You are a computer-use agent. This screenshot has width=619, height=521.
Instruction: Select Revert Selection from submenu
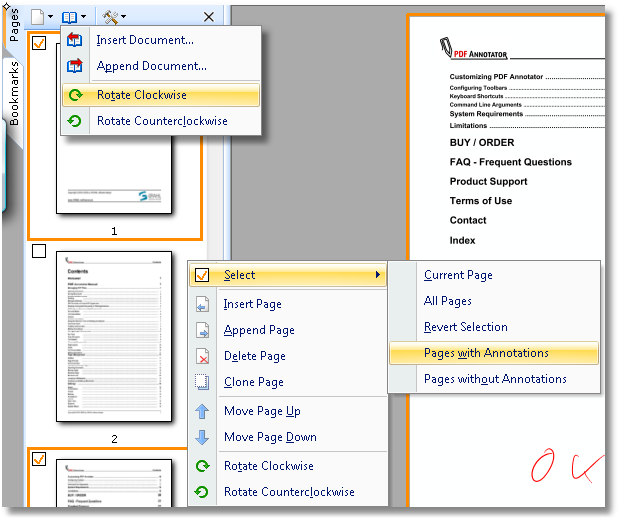(x=465, y=327)
